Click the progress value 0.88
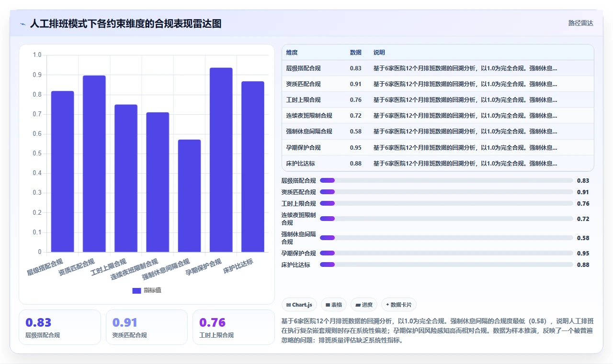Screen dimensions: 613x364 click(x=583, y=265)
